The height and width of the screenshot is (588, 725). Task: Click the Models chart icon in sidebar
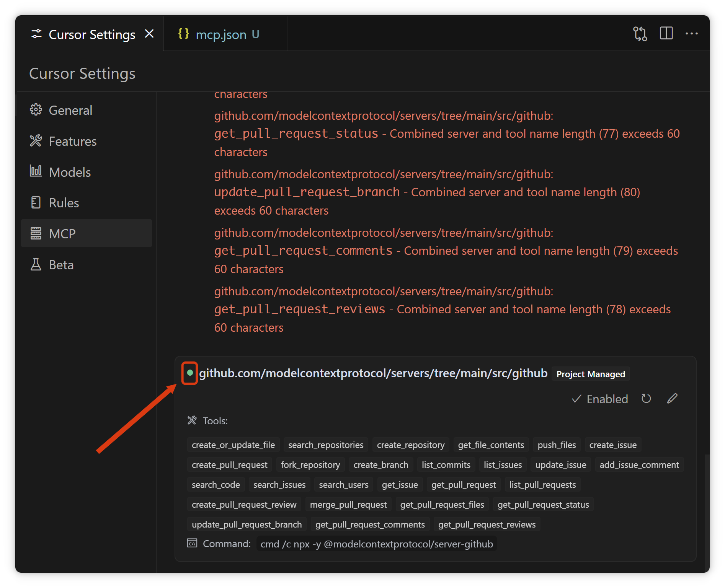coord(36,172)
